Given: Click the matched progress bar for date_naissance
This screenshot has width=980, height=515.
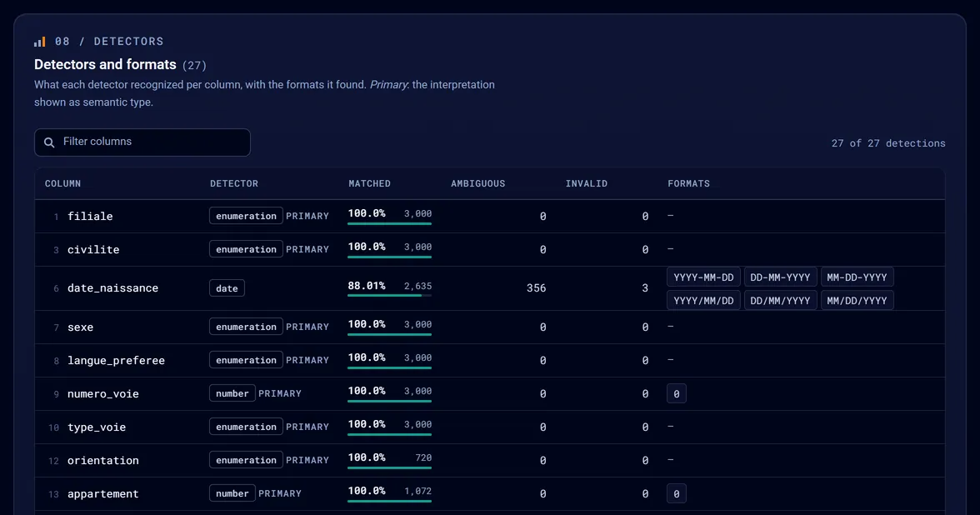Looking at the screenshot, I should click(x=389, y=295).
